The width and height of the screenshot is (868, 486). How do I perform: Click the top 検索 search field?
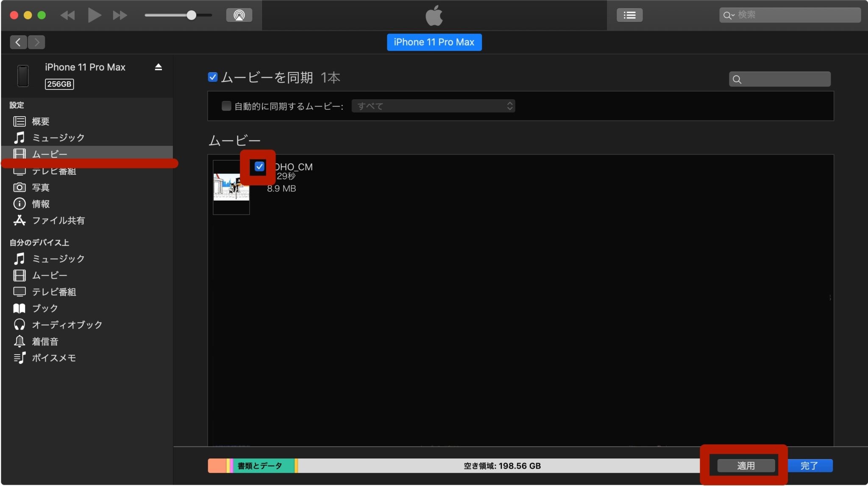point(790,15)
